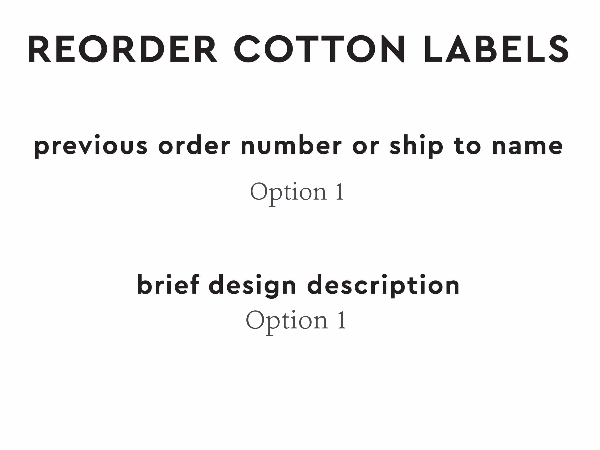Click the 'REORDER COTTON LABELS' heading
The height and width of the screenshot is (450, 600).
298,49
